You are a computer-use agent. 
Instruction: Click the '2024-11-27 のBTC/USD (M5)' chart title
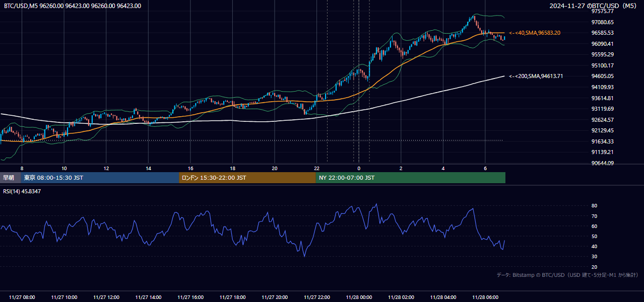tap(594, 6)
